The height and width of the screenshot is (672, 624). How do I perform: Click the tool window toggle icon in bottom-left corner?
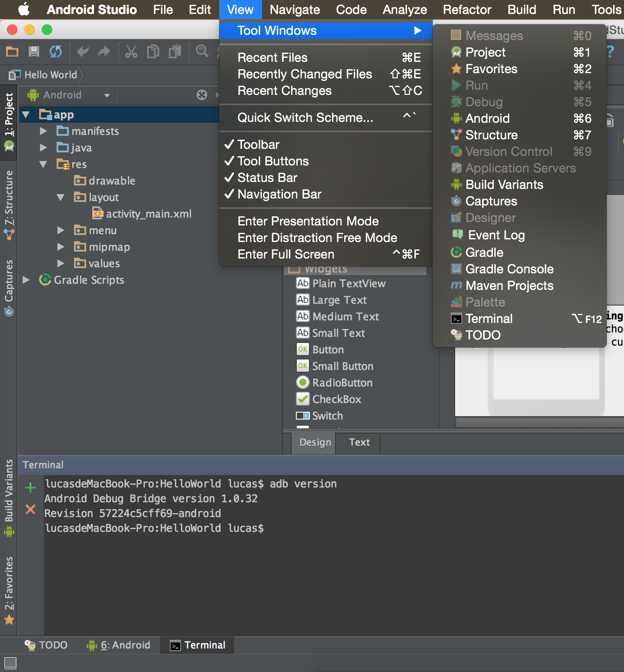tap(10, 663)
